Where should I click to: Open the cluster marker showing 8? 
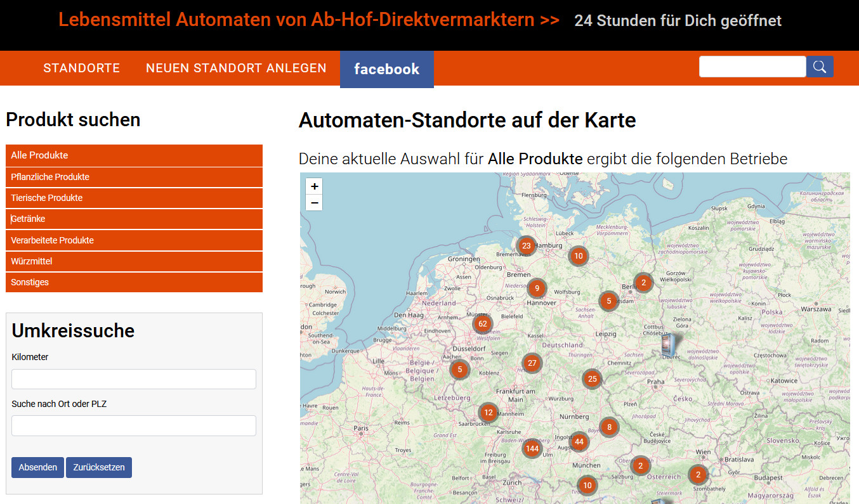609,427
